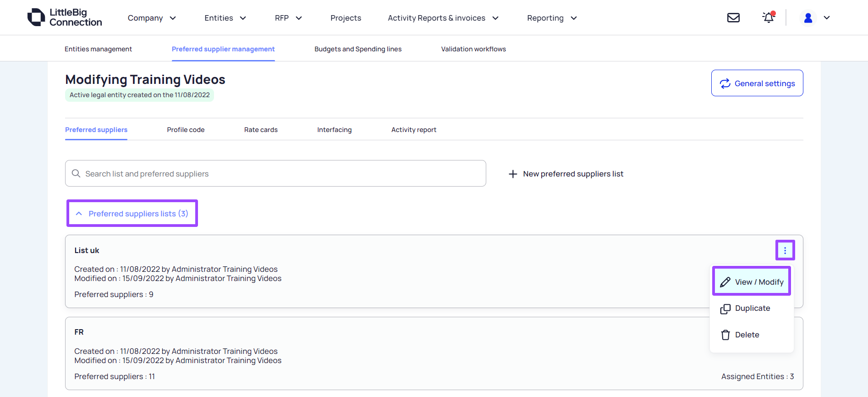Open Activity Reports & invoices dropdown
This screenshot has height=397, width=868.
click(x=443, y=18)
